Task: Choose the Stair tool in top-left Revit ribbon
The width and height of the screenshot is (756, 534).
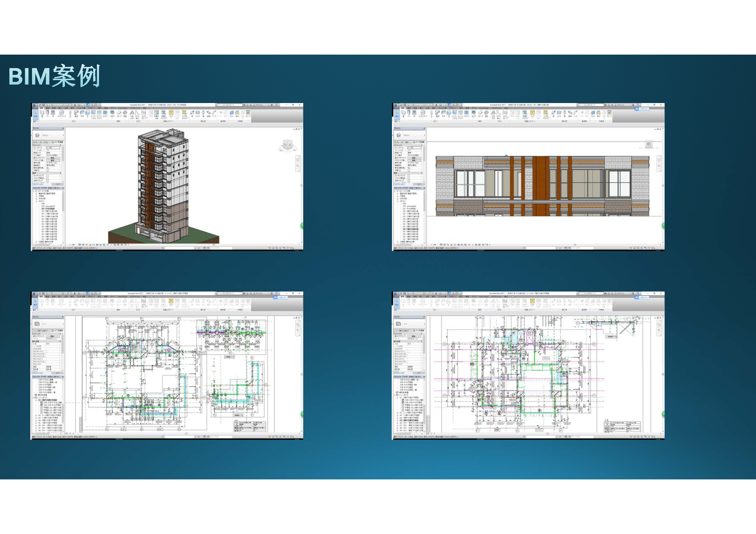Action: [x=125, y=113]
